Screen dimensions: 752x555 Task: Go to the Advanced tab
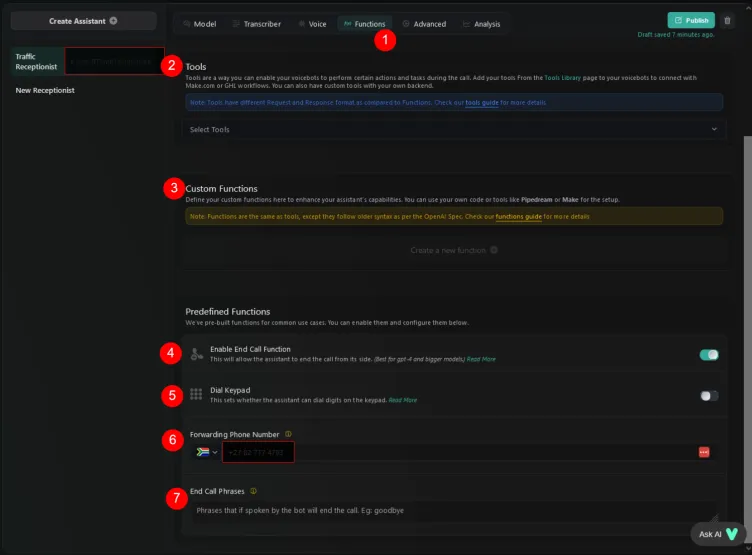424,23
